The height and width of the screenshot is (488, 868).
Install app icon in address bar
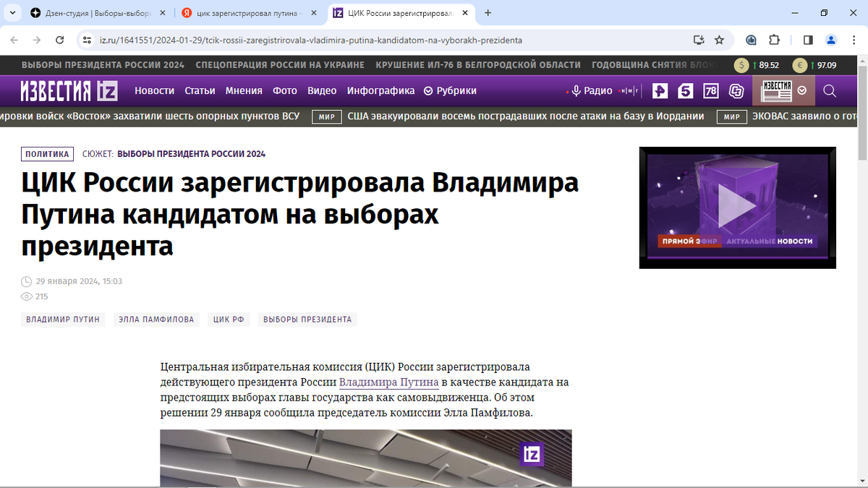pyautogui.click(x=698, y=40)
